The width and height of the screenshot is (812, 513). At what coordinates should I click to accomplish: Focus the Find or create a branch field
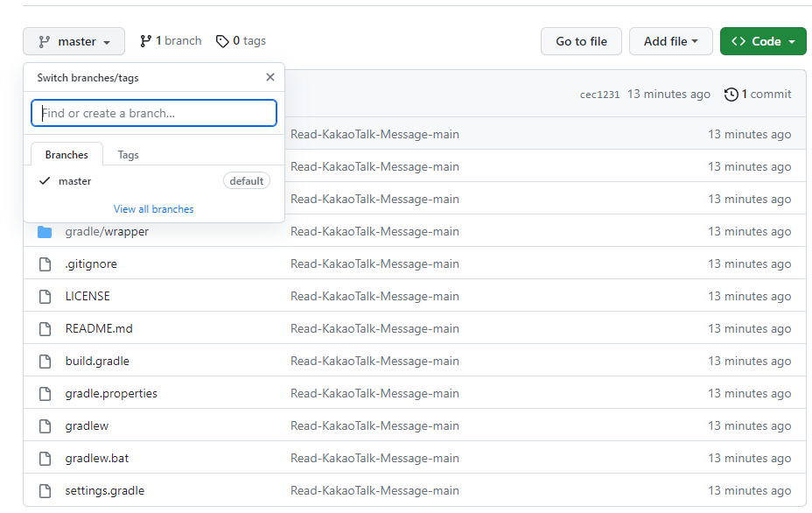click(x=154, y=113)
